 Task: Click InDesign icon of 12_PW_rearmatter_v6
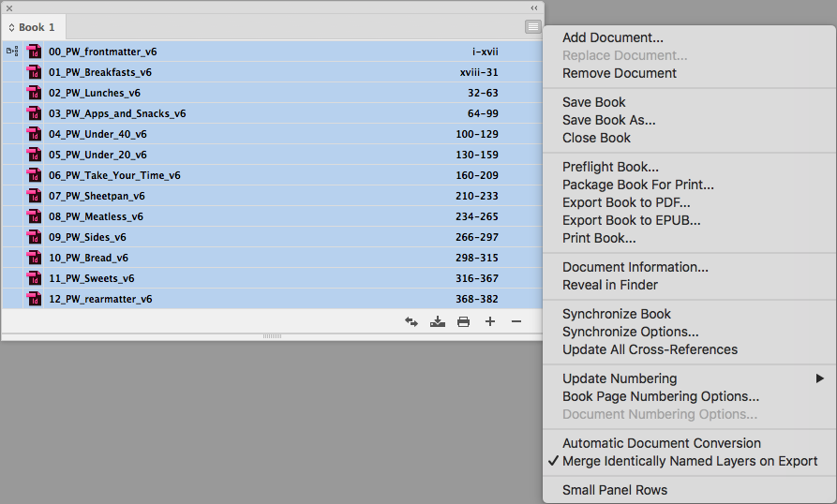tap(34, 299)
